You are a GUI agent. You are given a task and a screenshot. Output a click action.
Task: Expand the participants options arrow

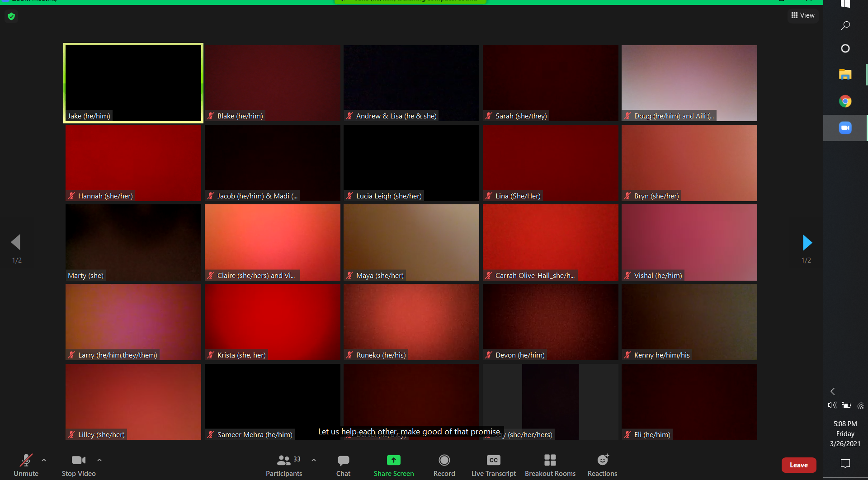pyautogui.click(x=314, y=460)
